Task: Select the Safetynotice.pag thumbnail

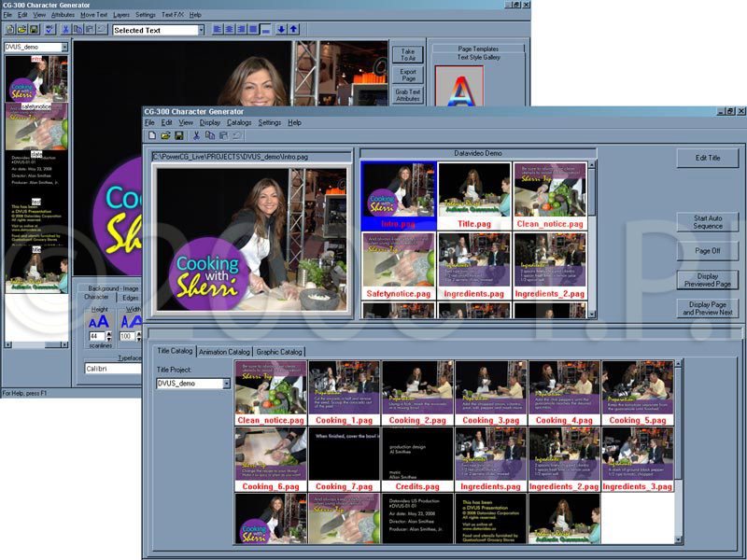Action: pyautogui.click(x=399, y=266)
